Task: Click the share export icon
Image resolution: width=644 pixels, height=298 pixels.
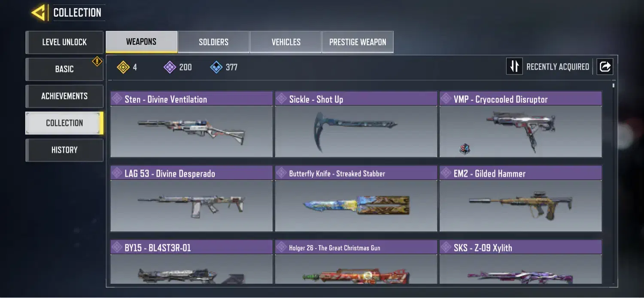Action: pos(605,67)
